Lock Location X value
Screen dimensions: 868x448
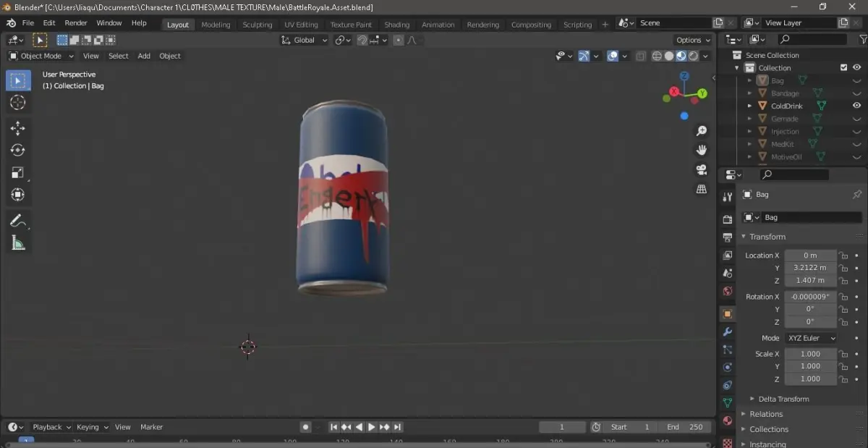(x=843, y=255)
